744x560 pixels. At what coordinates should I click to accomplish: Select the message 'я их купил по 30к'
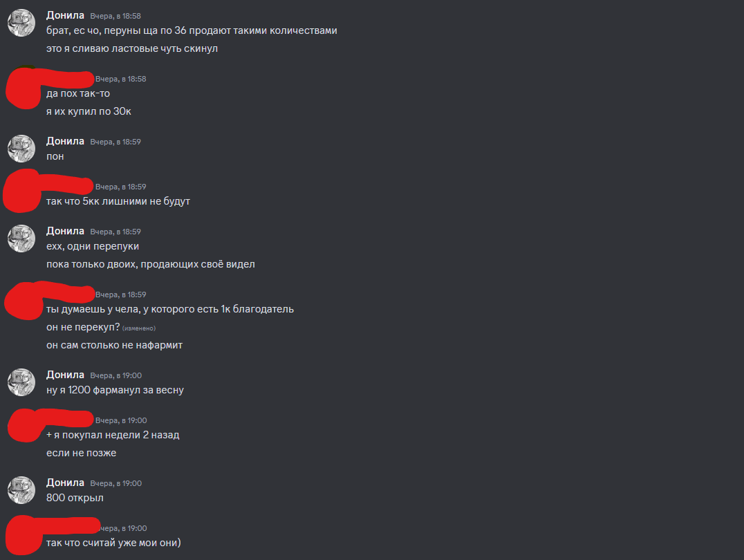point(89,111)
